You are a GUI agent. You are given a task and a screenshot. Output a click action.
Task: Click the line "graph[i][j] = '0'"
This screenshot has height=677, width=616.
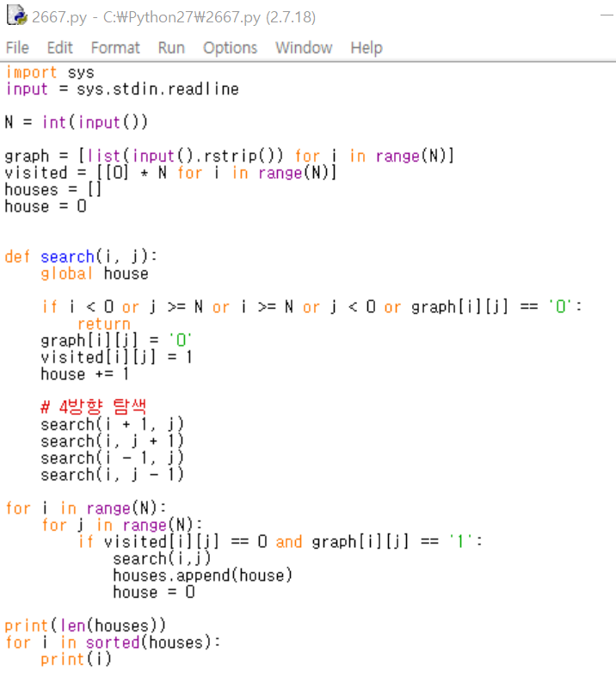tap(116, 341)
